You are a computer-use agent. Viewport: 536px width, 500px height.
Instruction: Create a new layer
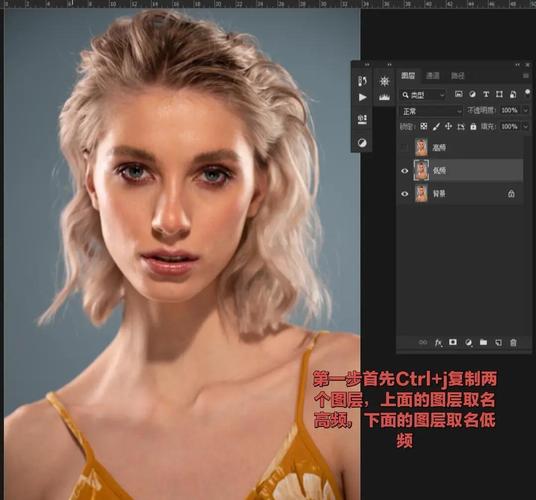tap(498, 342)
